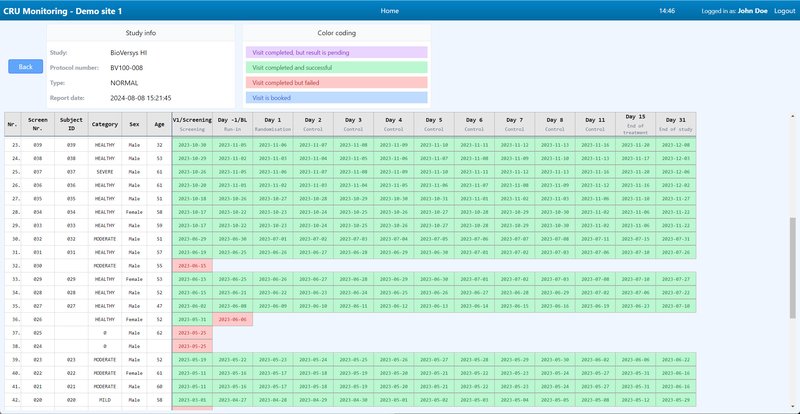Screen dimensions: 800x414
Task: Click the Age column header
Action: pos(159,125)
